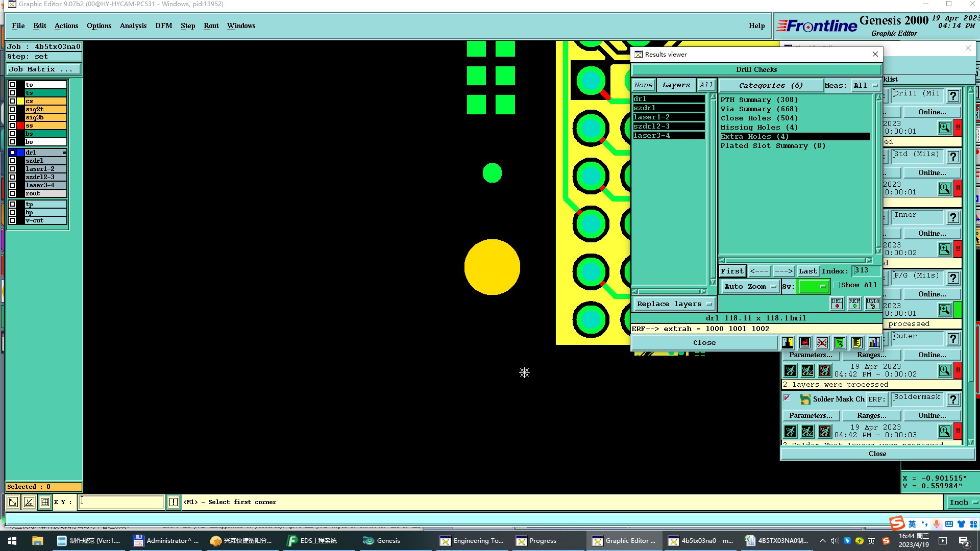Image resolution: width=980 pixels, height=551 pixels.
Task: Click the second icon left of XY field
Action: 29,502
